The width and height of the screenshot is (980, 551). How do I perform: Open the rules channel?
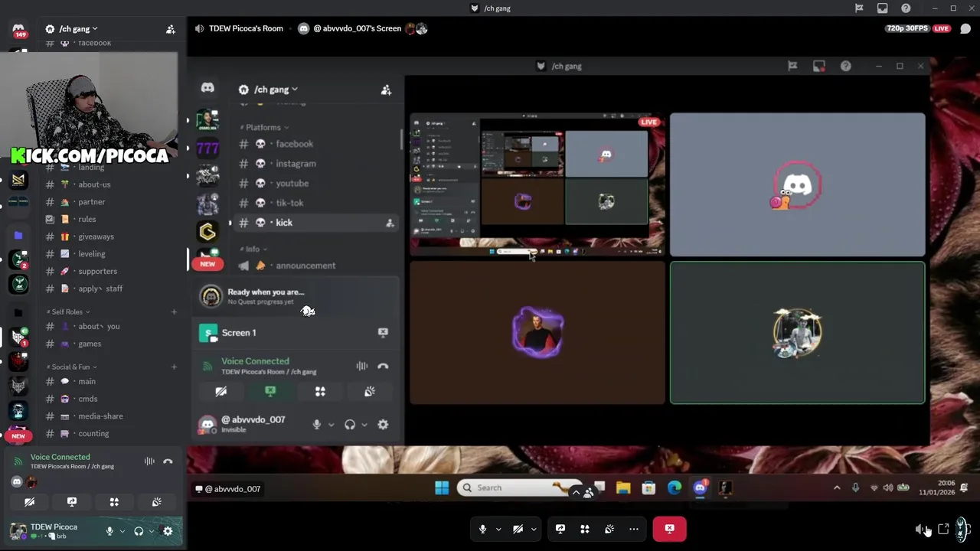point(87,220)
